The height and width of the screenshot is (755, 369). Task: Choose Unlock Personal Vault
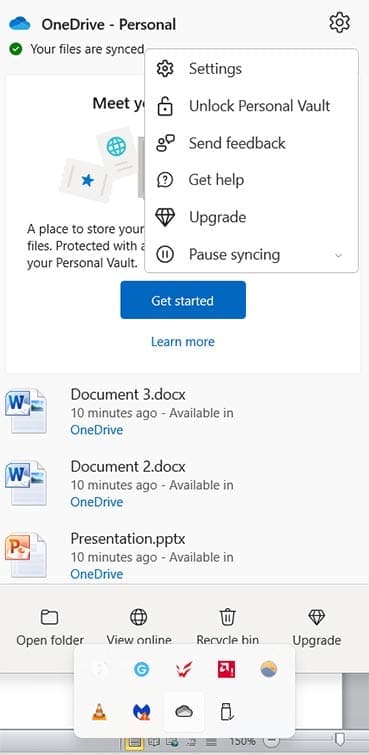pyautogui.click(x=251, y=105)
